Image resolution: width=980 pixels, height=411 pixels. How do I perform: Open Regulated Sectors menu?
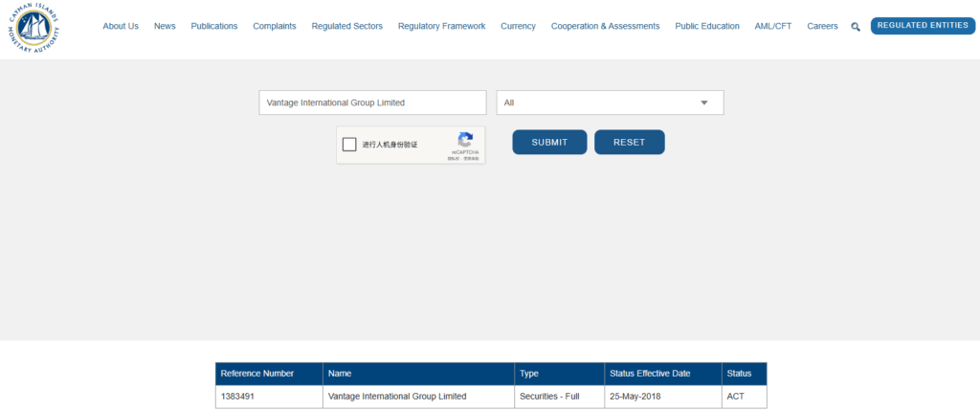coord(346,26)
